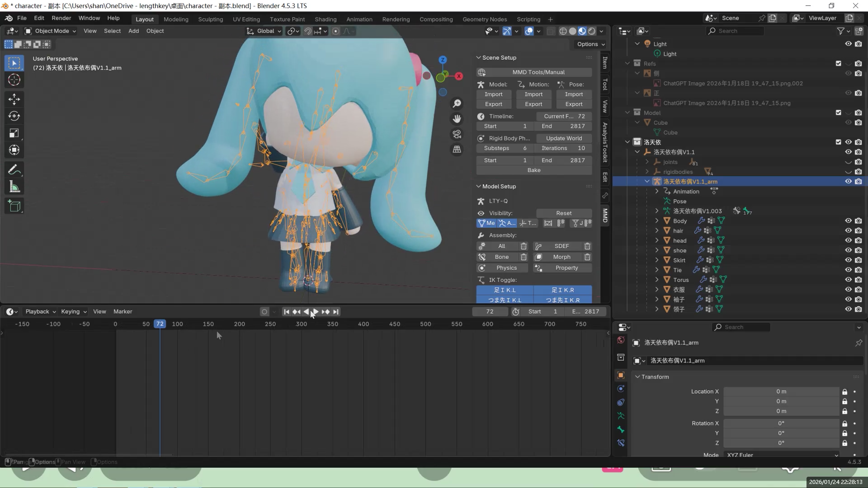Click the Update World button
This screenshot has width=868, height=488.
click(x=564, y=138)
